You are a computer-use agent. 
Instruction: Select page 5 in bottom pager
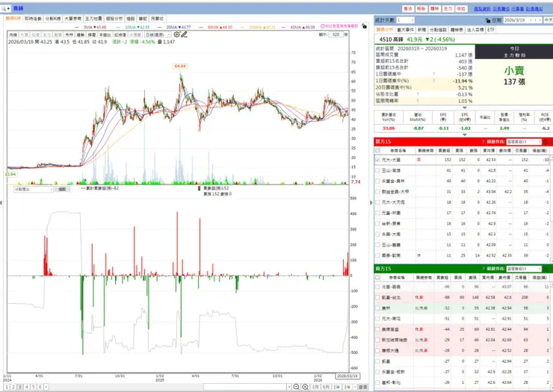[33, 387]
